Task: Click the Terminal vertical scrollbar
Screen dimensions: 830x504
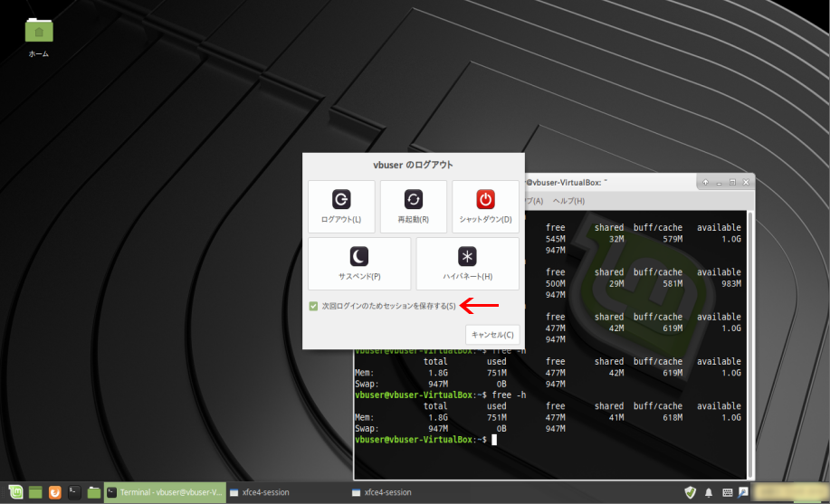Action: pos(749,344)
